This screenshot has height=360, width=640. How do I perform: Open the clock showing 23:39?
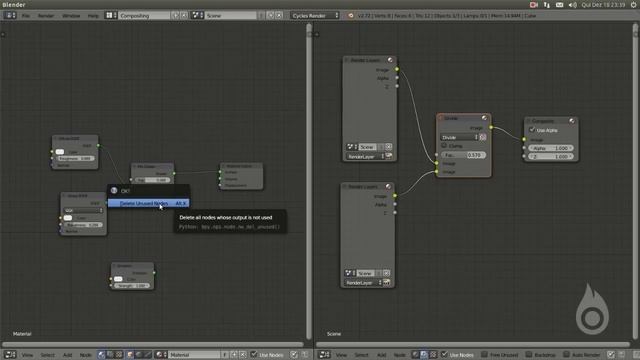604,4
